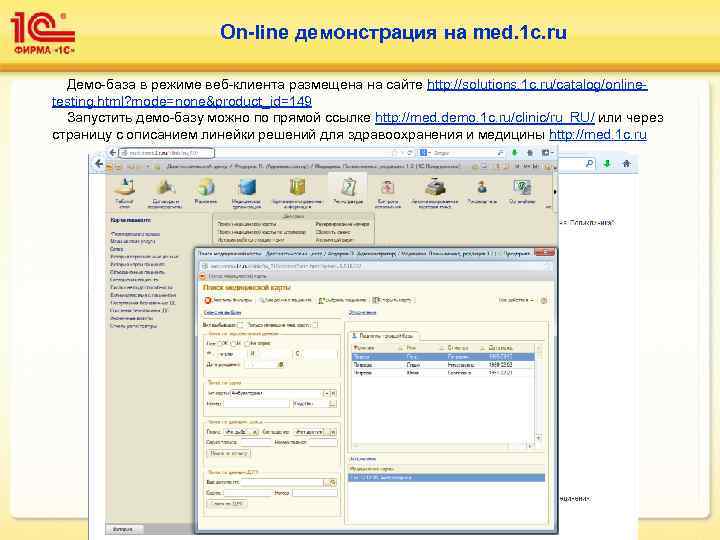Click the 1C company logo
The image size is (720, 540).
[42, 33]
